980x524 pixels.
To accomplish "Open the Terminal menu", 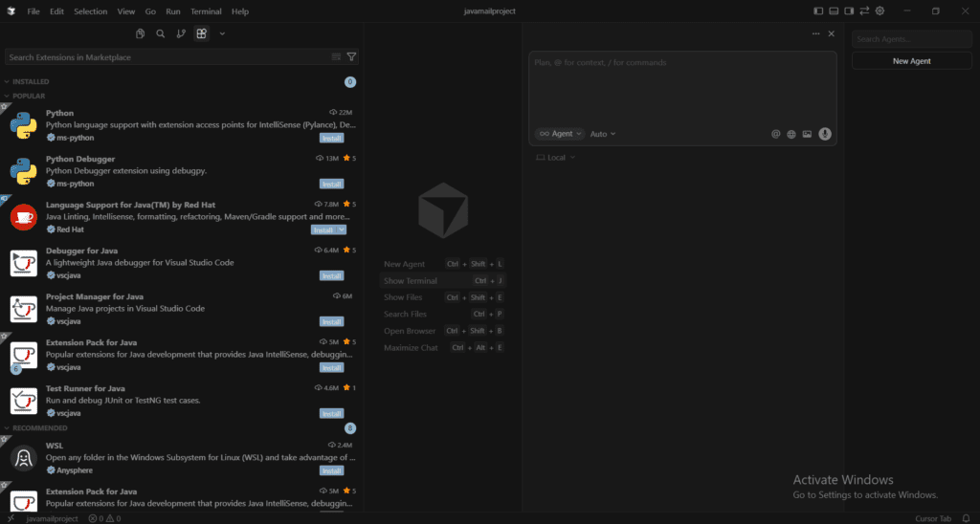I will pos(206,11).
